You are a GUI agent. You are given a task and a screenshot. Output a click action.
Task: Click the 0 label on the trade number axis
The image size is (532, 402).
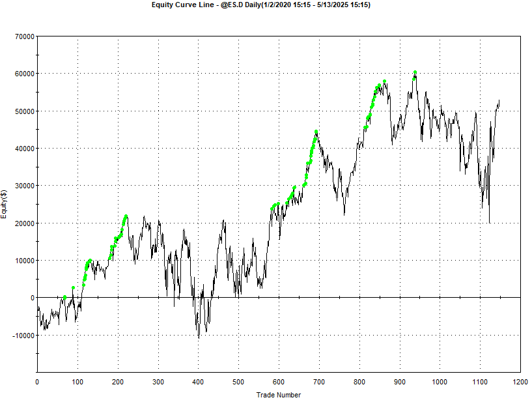(37, 382)
